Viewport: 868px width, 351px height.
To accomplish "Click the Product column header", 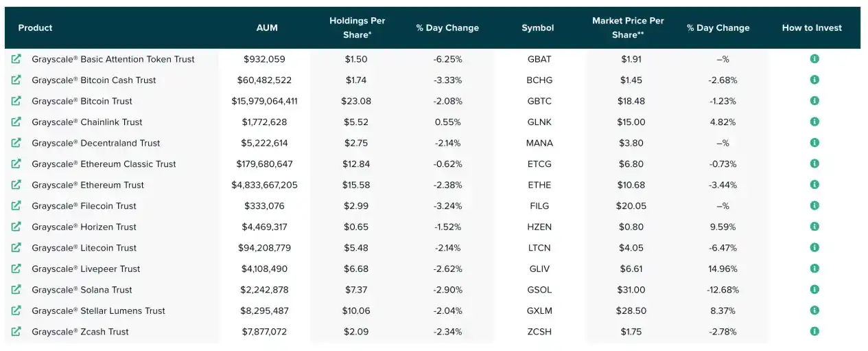I will click(36, 28).
